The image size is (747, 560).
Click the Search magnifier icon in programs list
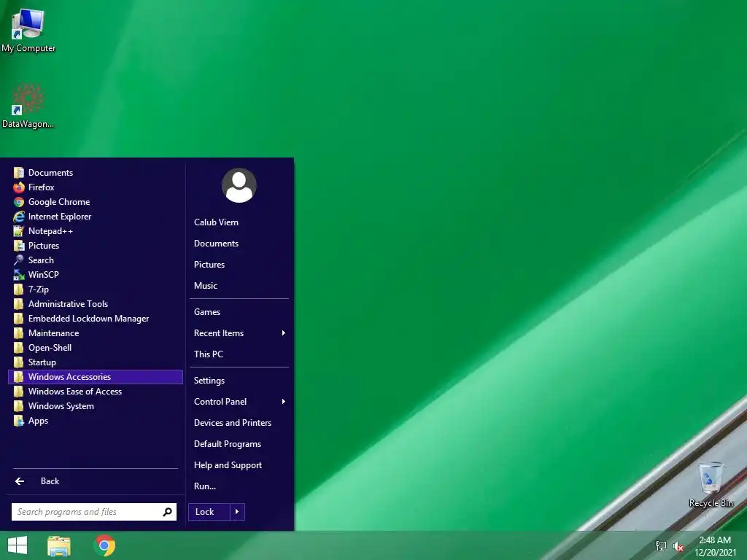pyautogui.click(x=18, y=260)
